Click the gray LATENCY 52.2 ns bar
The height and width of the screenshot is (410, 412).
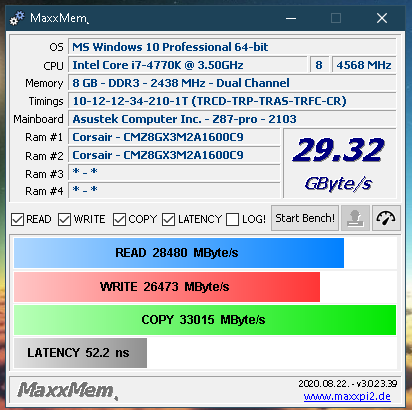80,353
